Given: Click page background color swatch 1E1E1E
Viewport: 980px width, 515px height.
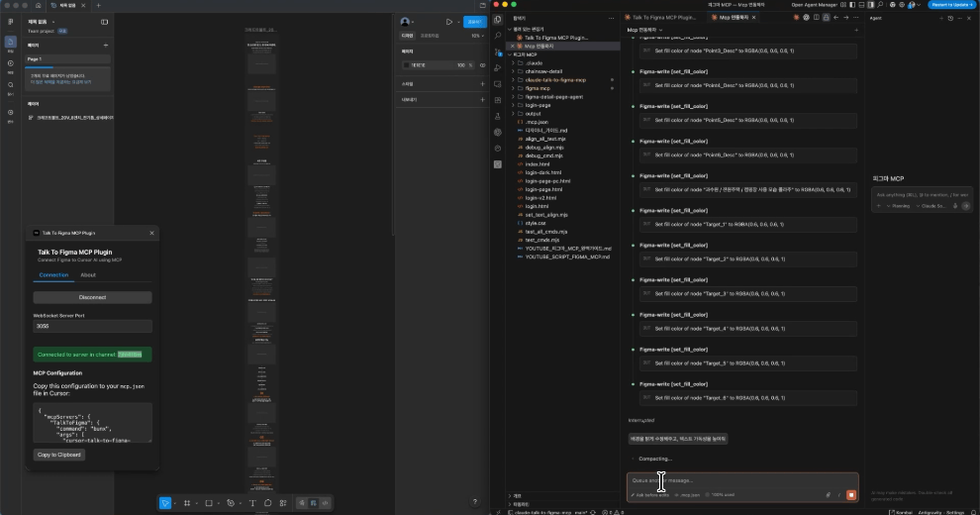Looking at the screenshot, I should click(x=406, y=65).
